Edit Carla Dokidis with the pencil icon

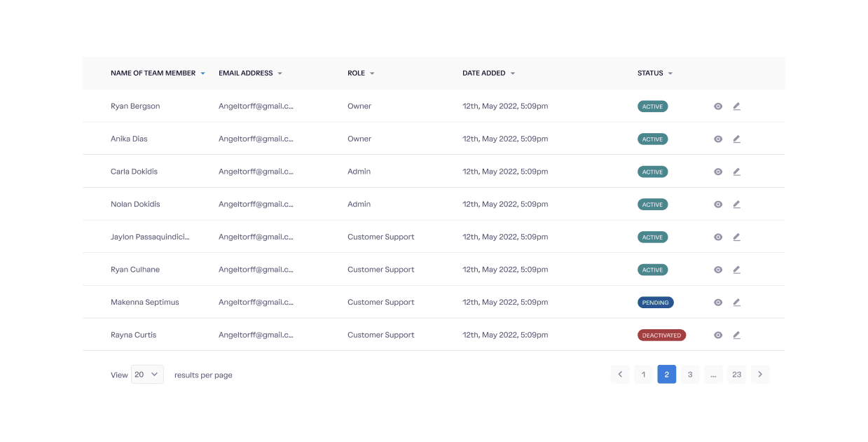tap(736, 172)
